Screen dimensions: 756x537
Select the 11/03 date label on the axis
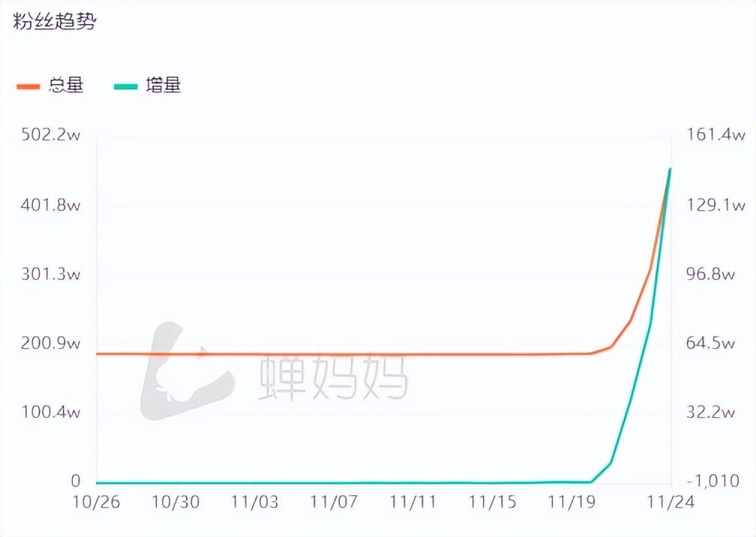[x=254, y=502]
